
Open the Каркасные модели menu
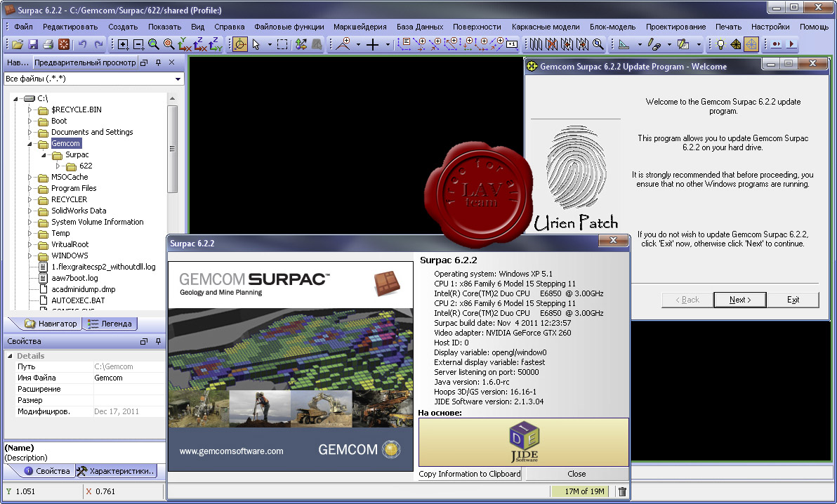point(546,27)
